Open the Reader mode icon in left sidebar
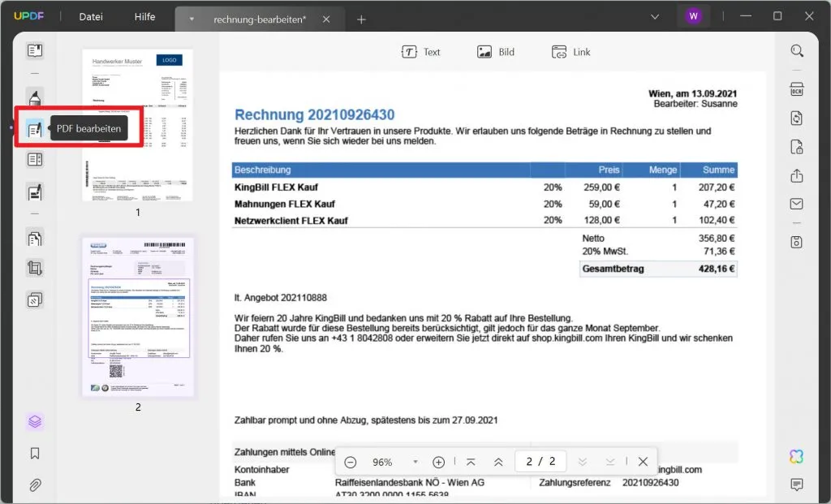Screen dimensions: 831x504 coord(35,51)
